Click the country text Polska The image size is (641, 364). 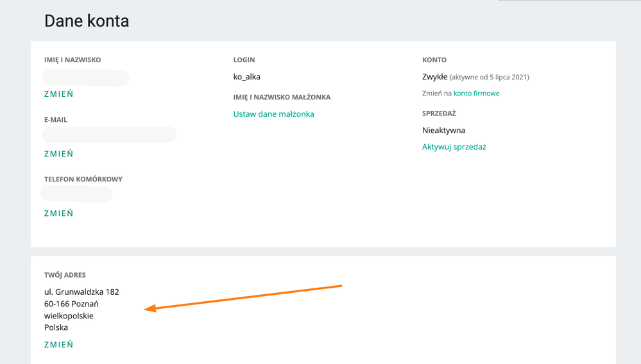[56, 327]
